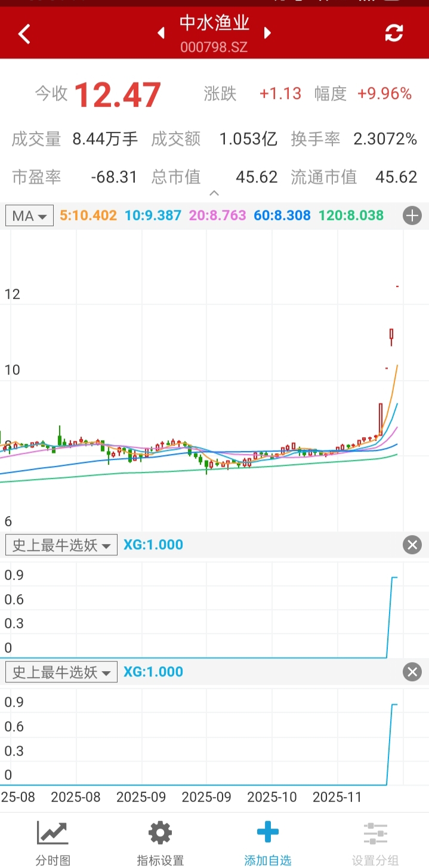This screenshot has height=868, width=429.
Task: Close the first 史上最牛选妖 indicator panel
Action: point(412,545)
